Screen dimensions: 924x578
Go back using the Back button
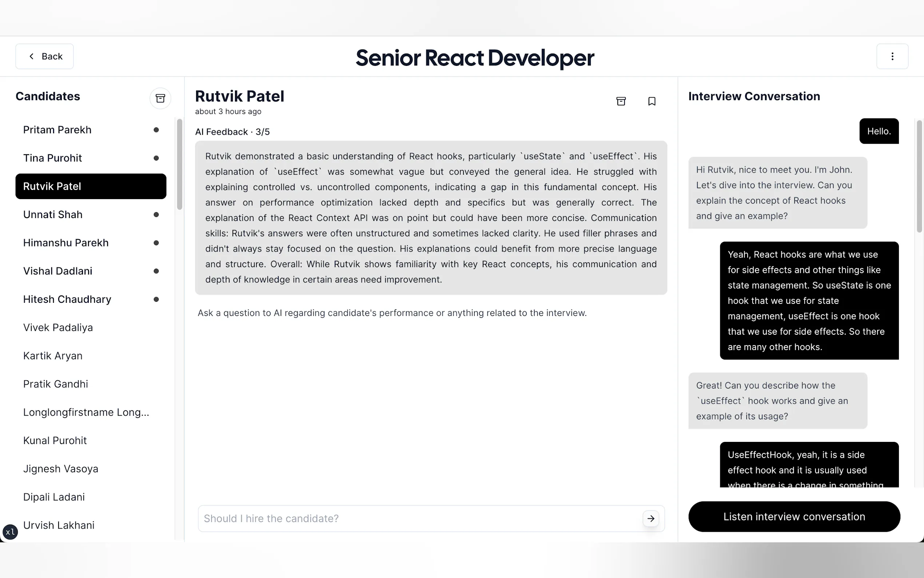point(45,56)
